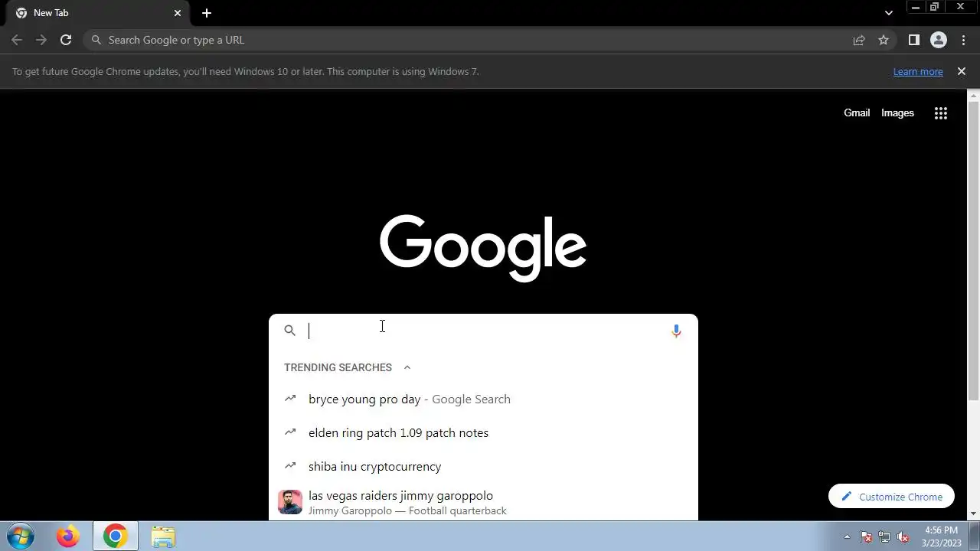Screen dimensions: 980x551
Task: Click the Jimmy Garoppolo thumbnail photo
Action: (290, 502)
